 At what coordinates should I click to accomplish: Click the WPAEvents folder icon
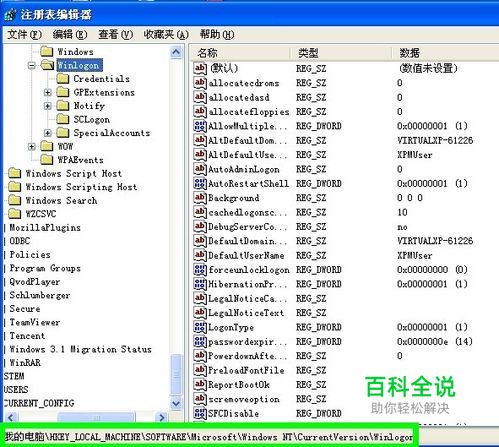coord(46,160)
